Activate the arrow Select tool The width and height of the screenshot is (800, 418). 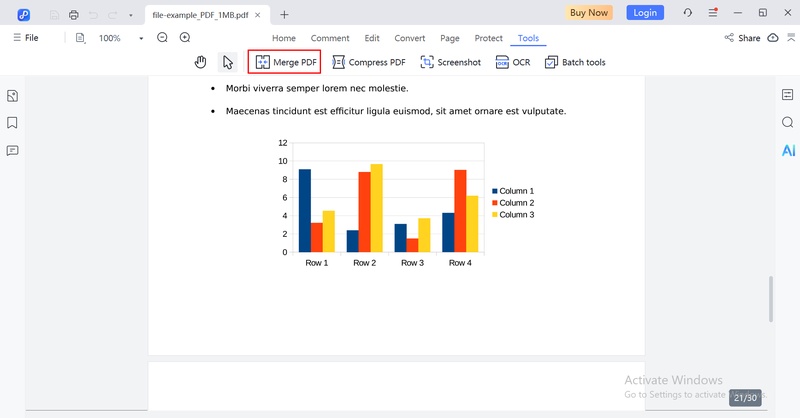(x=228, y=62)
